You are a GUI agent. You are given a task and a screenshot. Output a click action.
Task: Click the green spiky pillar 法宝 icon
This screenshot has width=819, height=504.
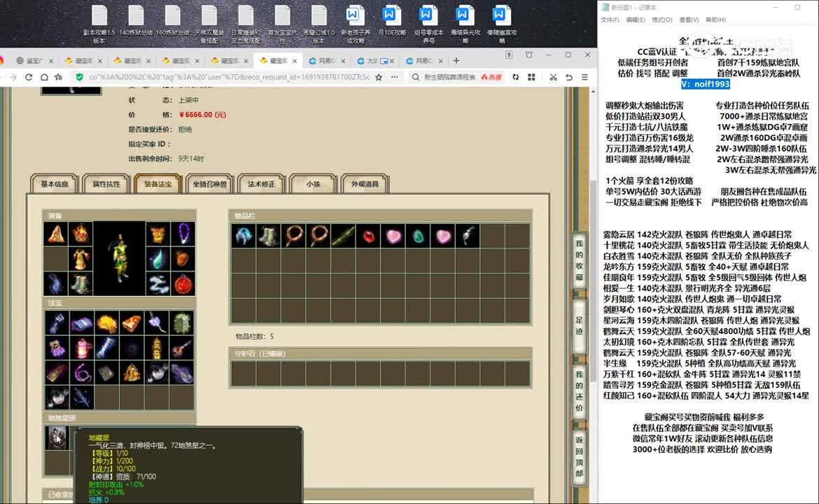182,323
